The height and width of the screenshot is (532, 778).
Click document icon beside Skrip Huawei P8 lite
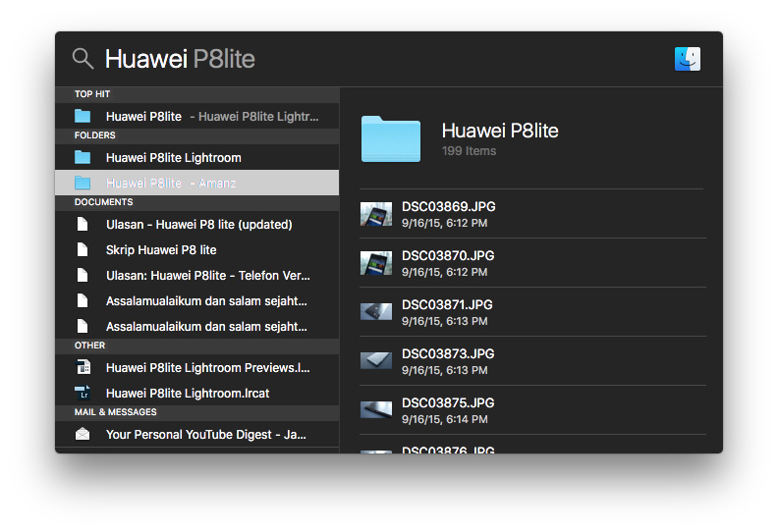[83, 250]
